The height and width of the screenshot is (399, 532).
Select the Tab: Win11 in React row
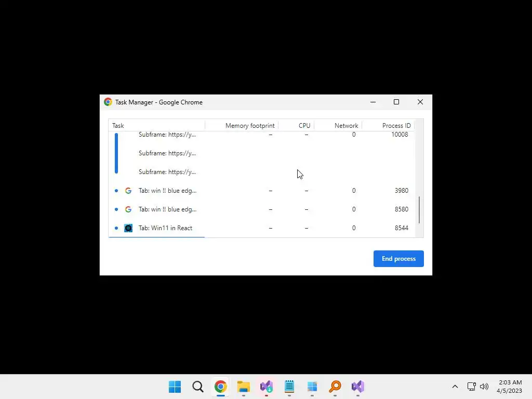coord(261,228)
